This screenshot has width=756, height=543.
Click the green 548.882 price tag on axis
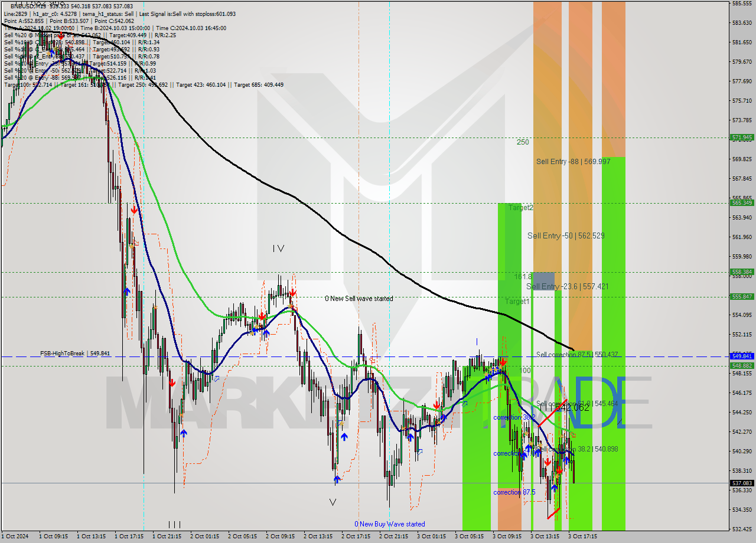[742, 365]
